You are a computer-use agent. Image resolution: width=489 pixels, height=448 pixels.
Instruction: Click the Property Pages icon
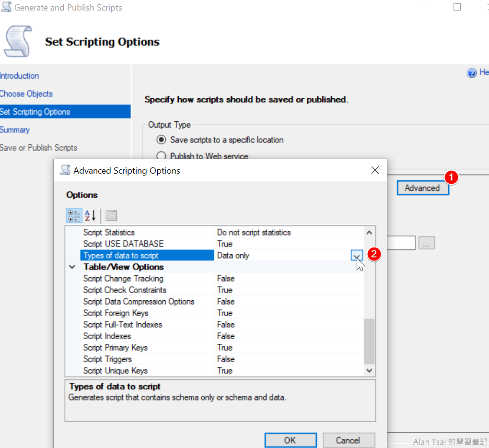point(111,215)
